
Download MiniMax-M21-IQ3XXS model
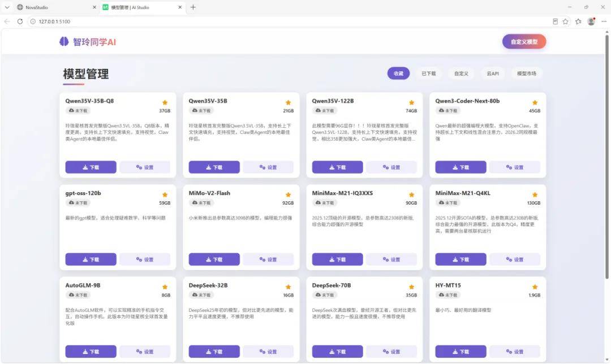pyautogui.click(x=337, y=259)
